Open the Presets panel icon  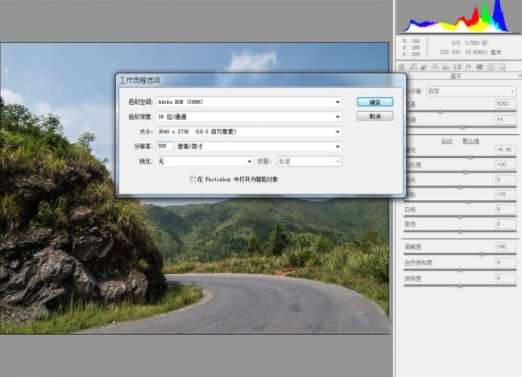(x=491, y=67)
